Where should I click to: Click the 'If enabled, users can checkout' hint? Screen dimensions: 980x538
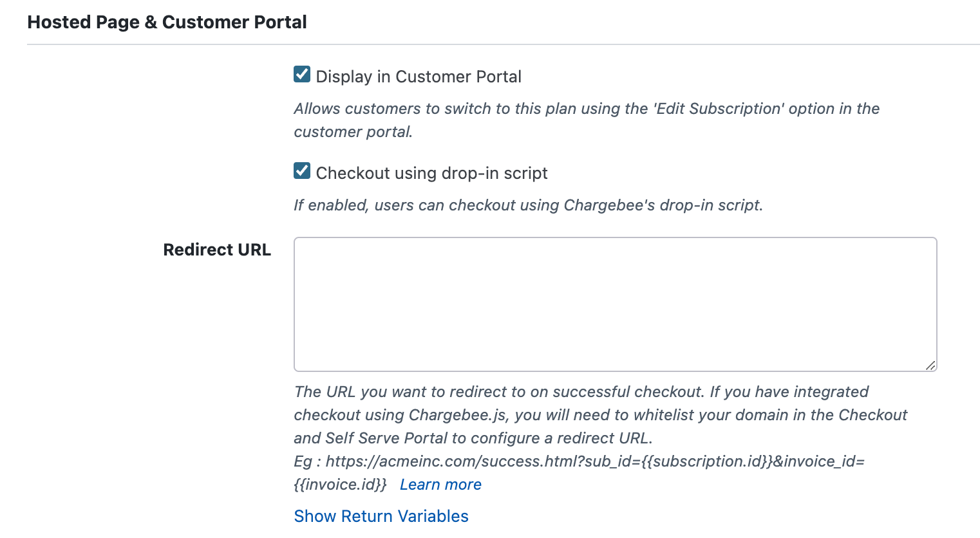[x=528, y=205]
